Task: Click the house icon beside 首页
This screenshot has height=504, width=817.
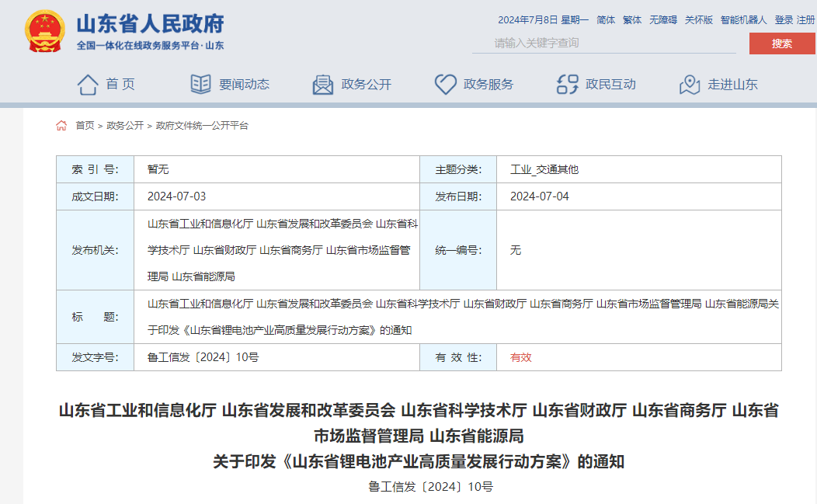Action: (x=88, y=85)
